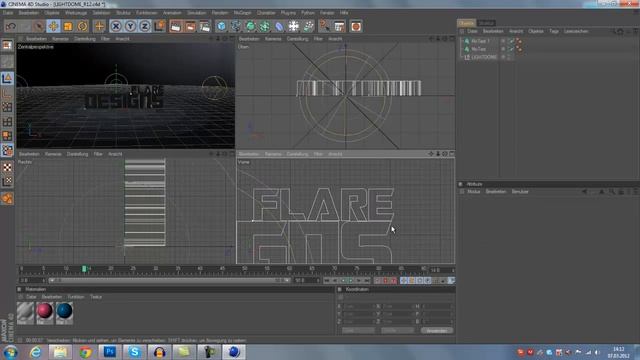Toggle the green enable check for MoText.1
This screenshot has width=640, height=360.
[x=511, y=41]
